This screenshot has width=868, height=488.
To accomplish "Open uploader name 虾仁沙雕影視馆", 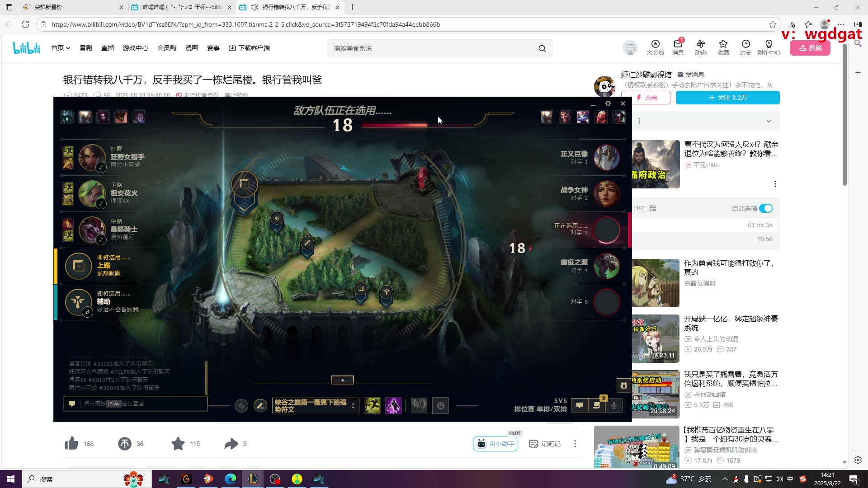I will pyautogui.click(x=646, y=75).
